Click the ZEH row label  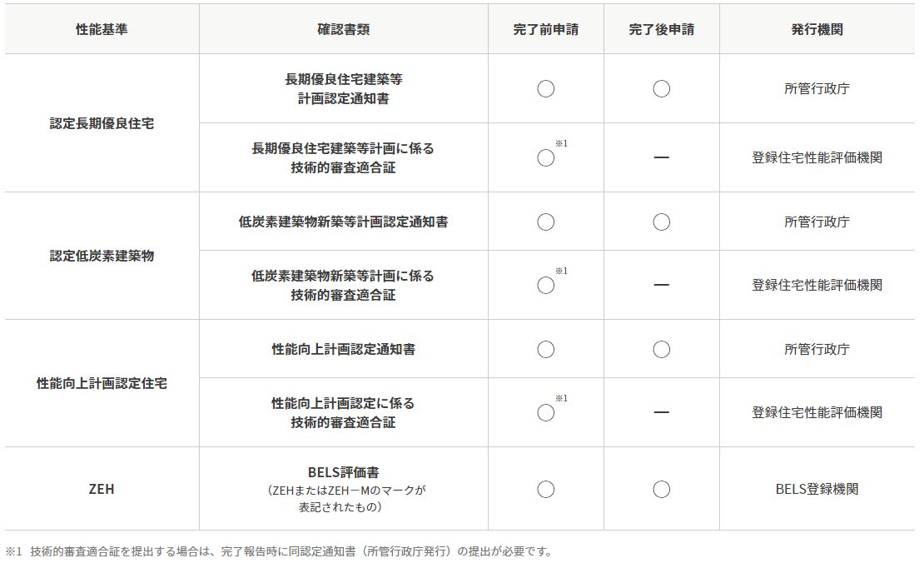pos(102,489)
